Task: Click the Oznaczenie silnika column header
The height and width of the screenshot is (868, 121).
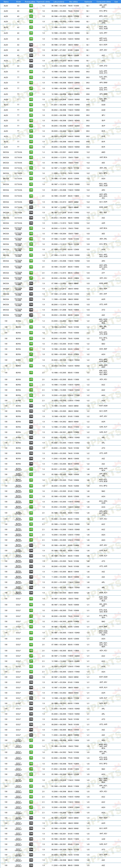Action: (103, 2)
